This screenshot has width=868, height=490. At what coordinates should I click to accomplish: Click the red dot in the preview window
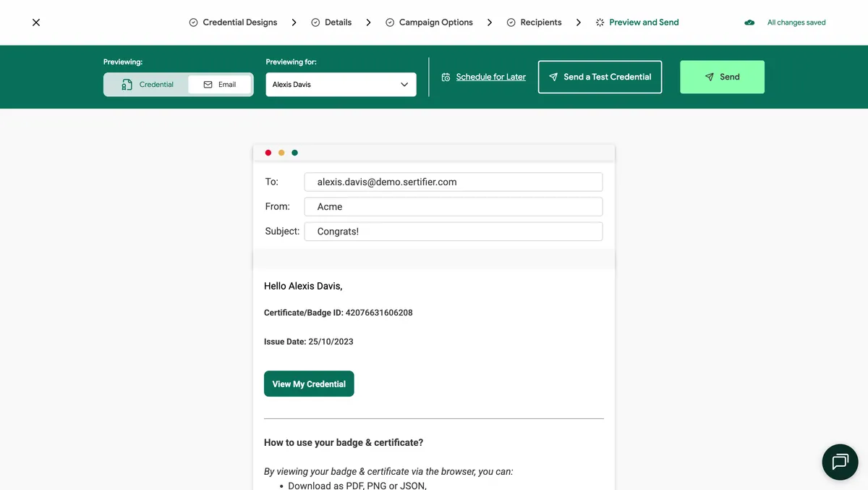tap(268, 153)
